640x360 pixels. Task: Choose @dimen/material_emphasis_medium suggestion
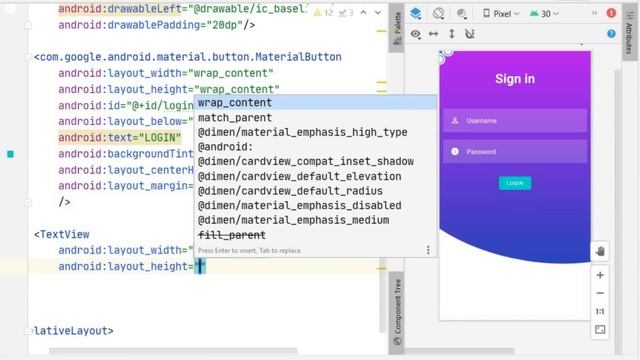316,220
